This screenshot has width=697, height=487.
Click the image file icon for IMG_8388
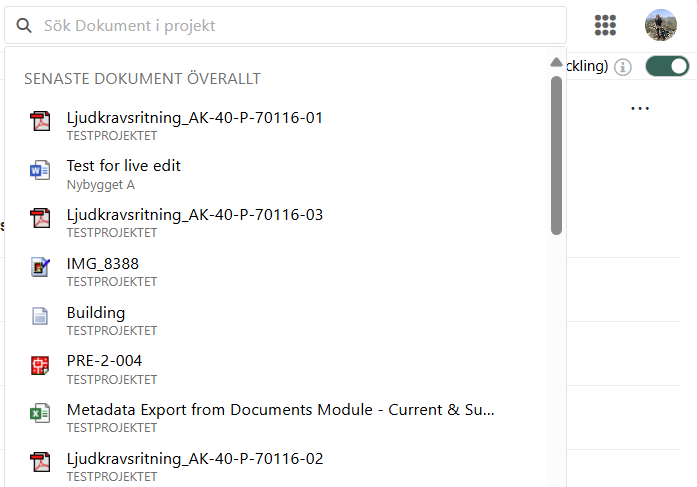40,267
